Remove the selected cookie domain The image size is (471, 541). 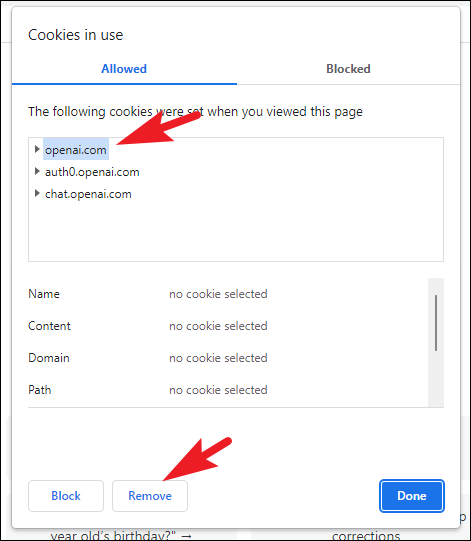pyautogui.click(x=150, y=496)
